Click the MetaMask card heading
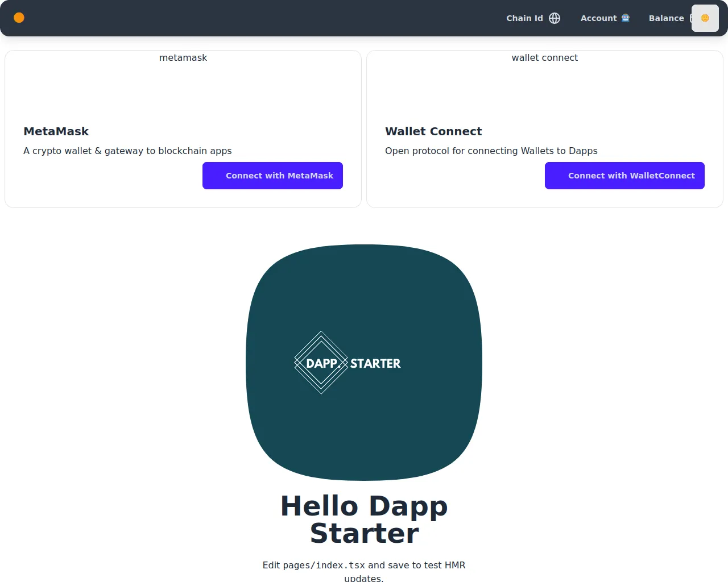Image resolution: width=728 pixels, height=582 pixels. (56, 131)
